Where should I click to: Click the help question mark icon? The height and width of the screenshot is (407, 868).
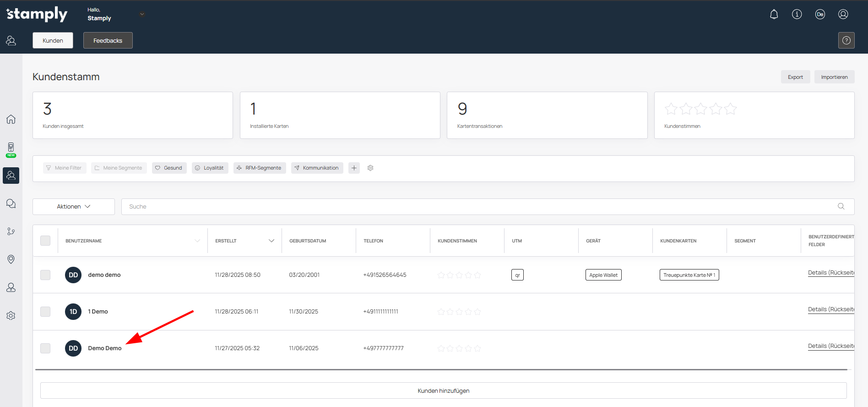pyautogui.click(x=846, y=40)
